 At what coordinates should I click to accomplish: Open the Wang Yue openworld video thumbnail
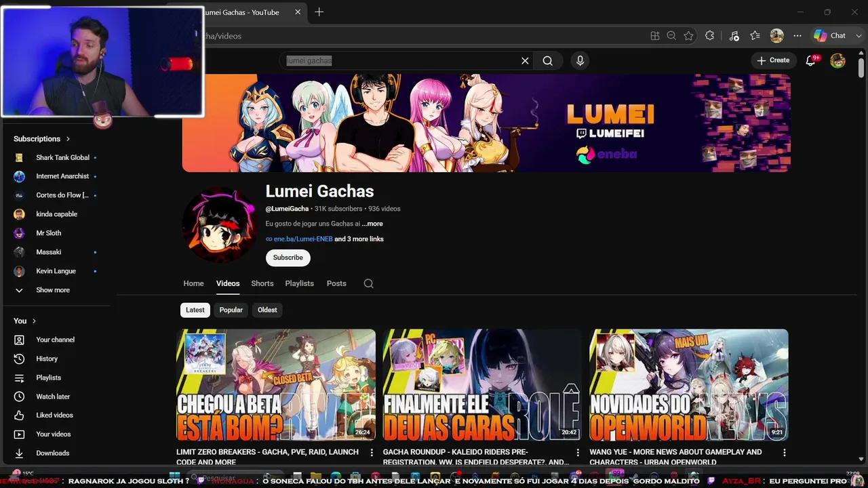pos(689,385)
